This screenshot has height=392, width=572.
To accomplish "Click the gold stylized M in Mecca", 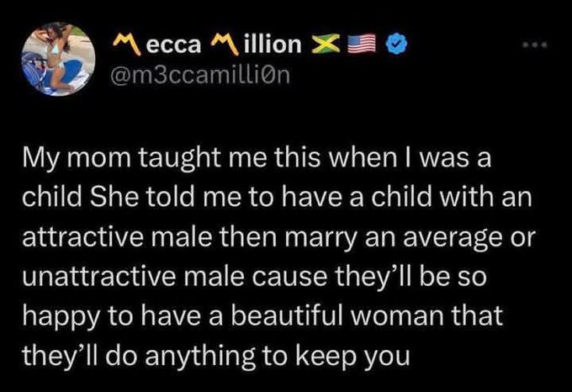I will [125, 45].
